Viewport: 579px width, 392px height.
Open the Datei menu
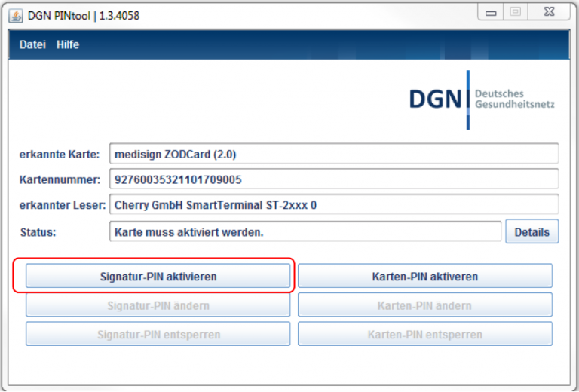point(32,44)
